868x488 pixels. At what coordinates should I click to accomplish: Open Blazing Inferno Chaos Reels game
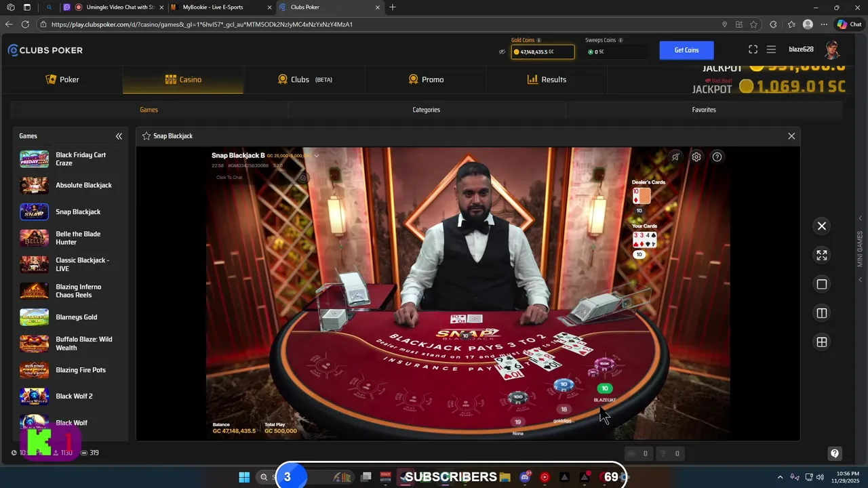69,291
